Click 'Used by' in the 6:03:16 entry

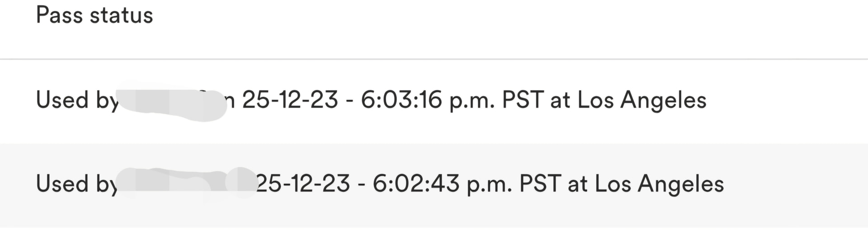tap(77, 100)
